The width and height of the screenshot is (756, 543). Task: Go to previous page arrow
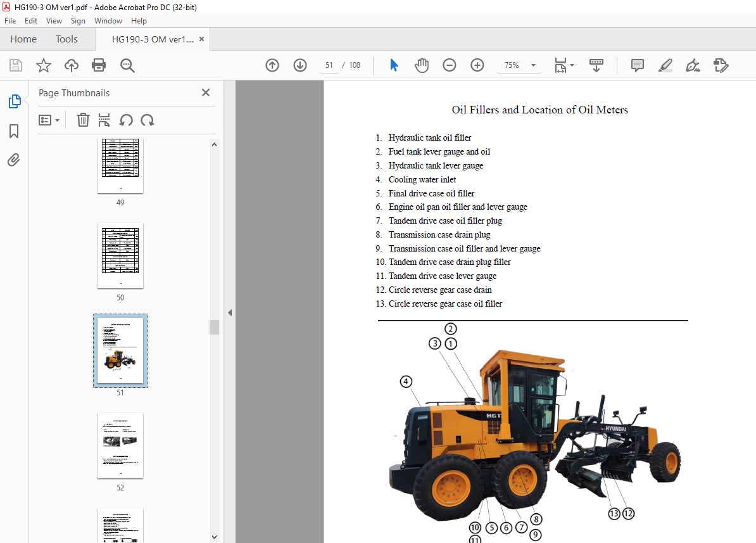click(x=272, y=65)
